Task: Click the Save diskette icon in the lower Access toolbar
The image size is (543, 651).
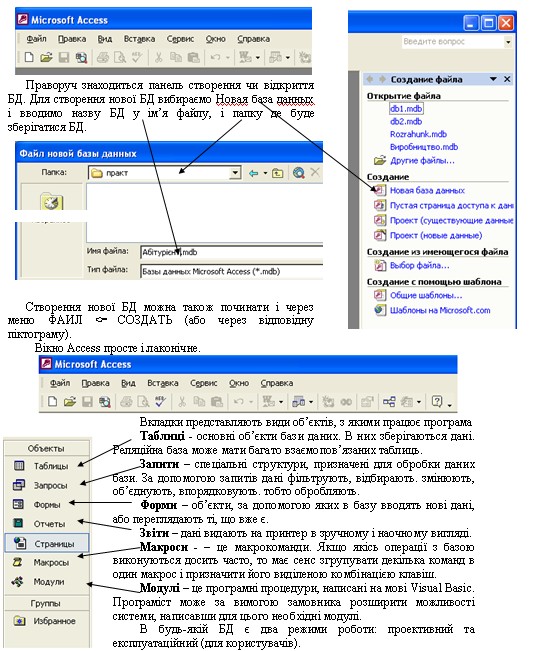Action: 87,401
